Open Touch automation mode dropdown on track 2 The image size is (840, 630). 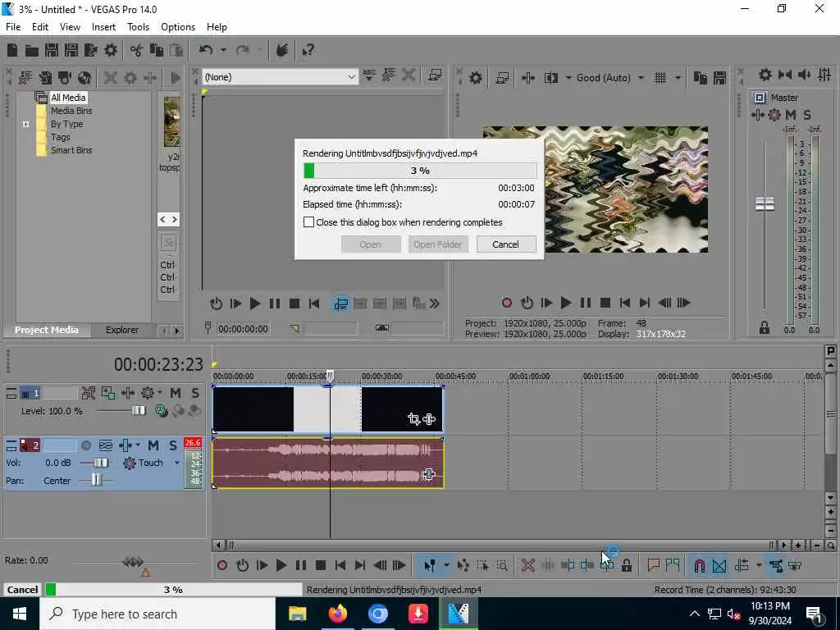click(x=177, y=463)
